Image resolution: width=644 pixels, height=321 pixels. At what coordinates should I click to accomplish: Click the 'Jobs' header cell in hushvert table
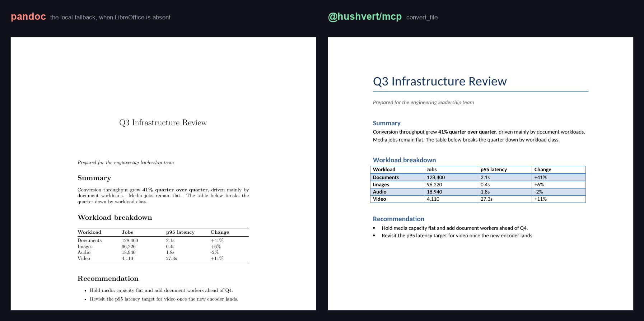pyautogui.click(x=451, y=169)
